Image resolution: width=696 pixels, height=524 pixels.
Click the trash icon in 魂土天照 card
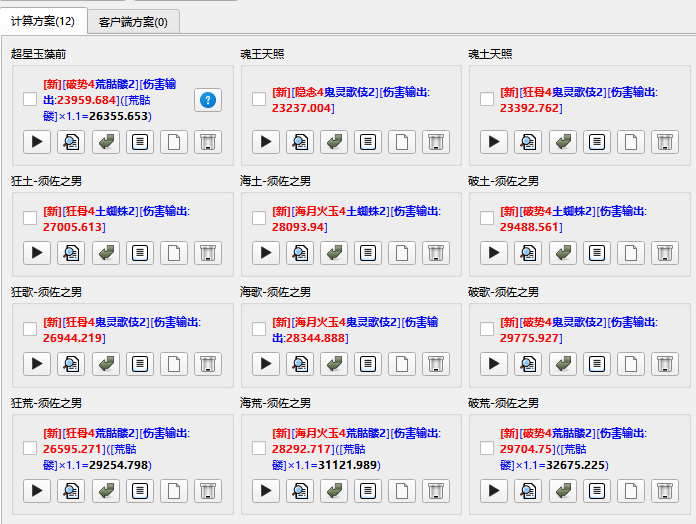[665, 142]
